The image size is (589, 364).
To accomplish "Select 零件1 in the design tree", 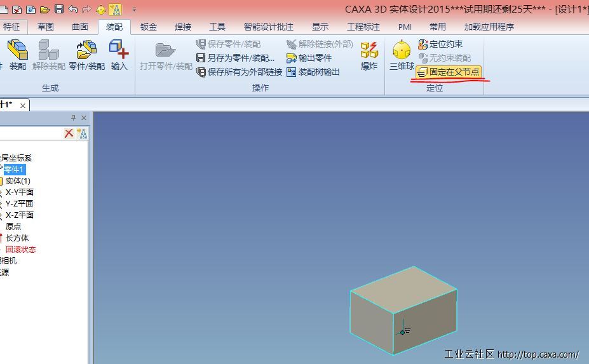I will [14, 170].
